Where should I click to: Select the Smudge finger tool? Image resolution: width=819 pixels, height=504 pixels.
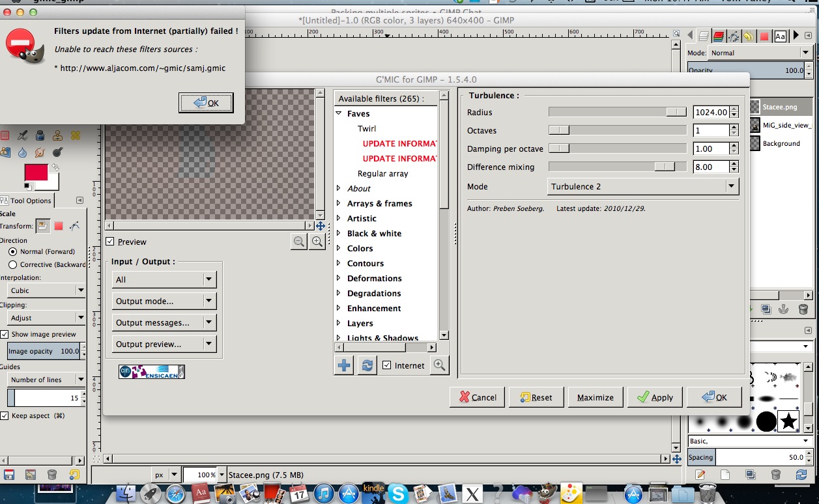(x=40, y=152)
